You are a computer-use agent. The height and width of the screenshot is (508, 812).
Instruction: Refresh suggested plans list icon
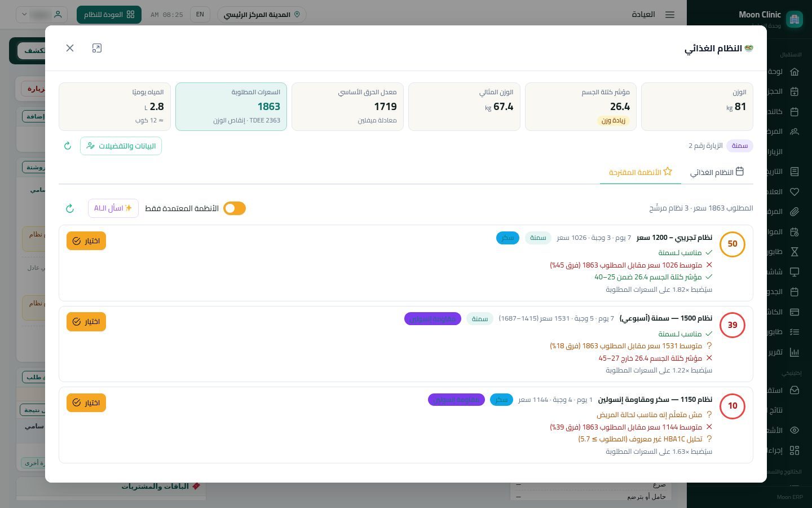click(x=70, y=208)
